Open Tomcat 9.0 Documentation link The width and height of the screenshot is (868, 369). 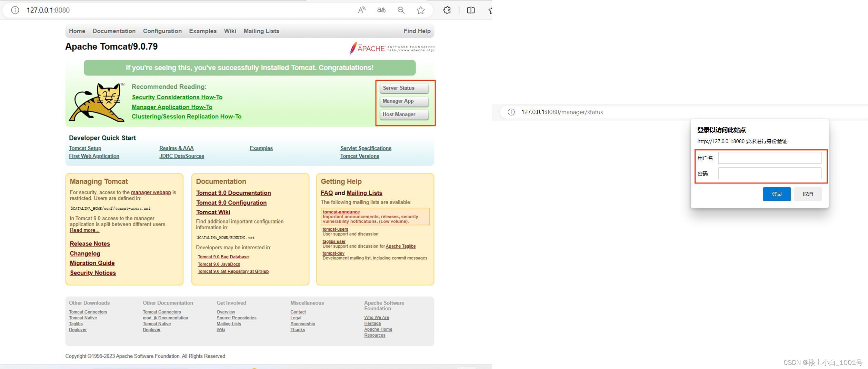233,193
